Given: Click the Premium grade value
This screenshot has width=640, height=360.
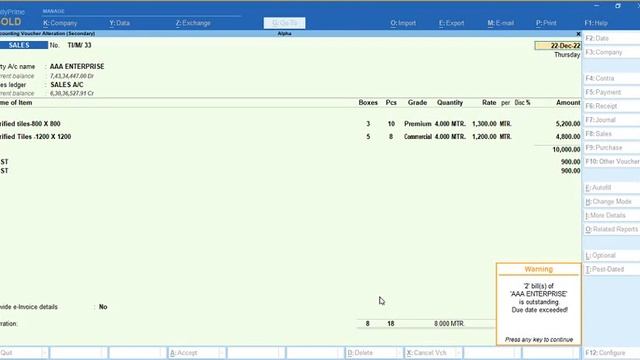Looking at the screenshot, I should (x=418, y=124).
